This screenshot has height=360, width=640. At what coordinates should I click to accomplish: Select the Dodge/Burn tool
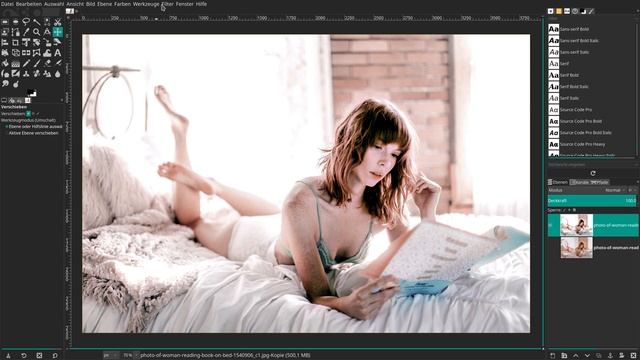[16, 84]
